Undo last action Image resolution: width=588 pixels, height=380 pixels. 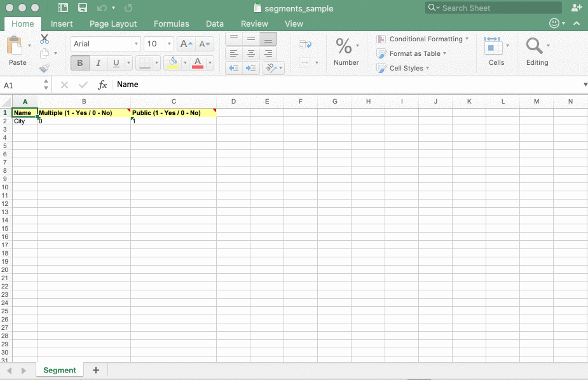102,8
